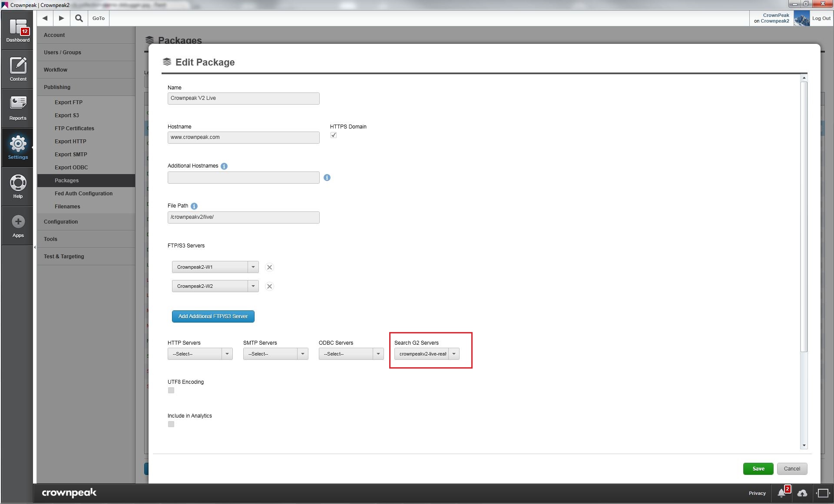Click the dialog scrollbar up arrow
Viewport: 834px width, 504px height.
804,78
